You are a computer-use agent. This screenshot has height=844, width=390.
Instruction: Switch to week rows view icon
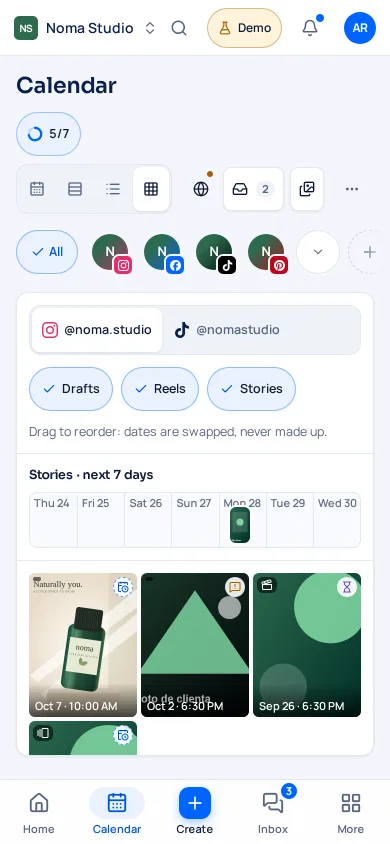[x=75, y=189]
